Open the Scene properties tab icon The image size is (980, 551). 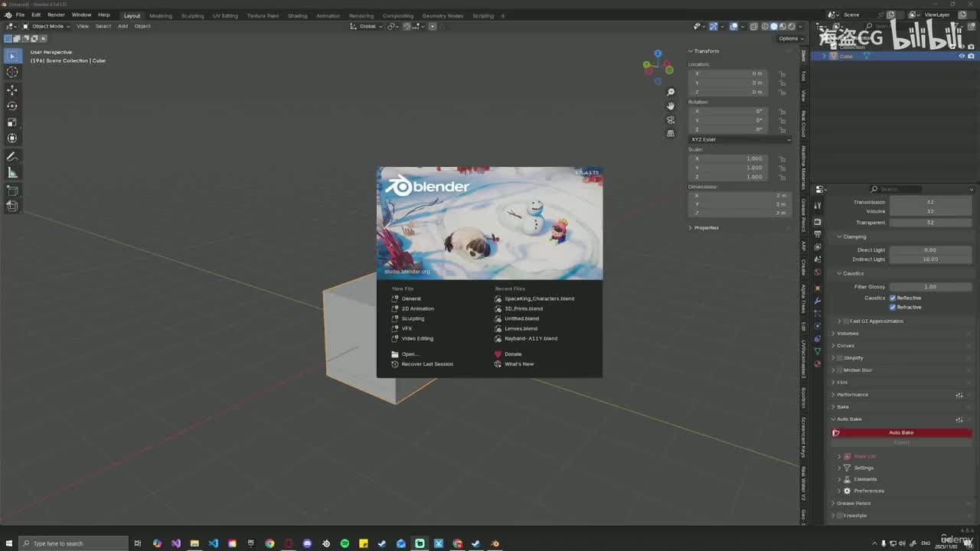click(818, 260)
